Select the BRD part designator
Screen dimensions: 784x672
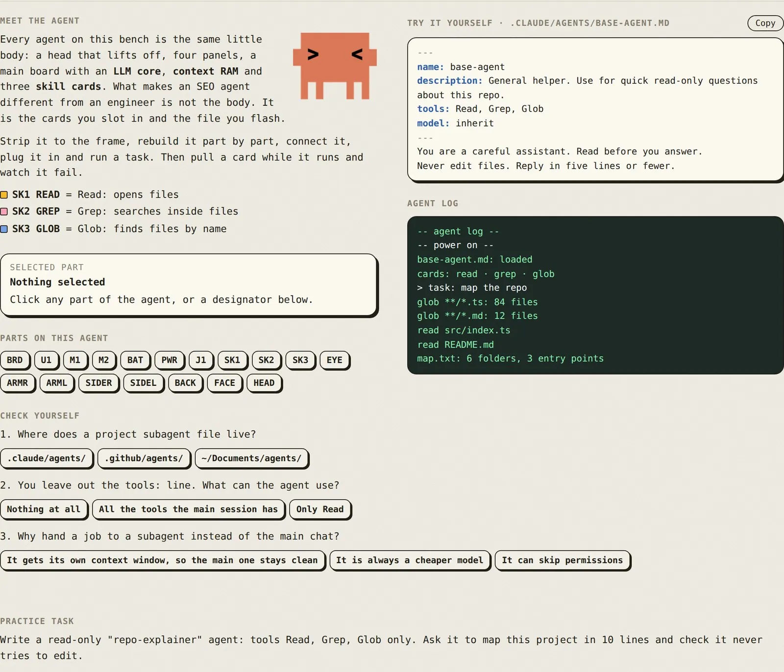[x=15, y=360]
